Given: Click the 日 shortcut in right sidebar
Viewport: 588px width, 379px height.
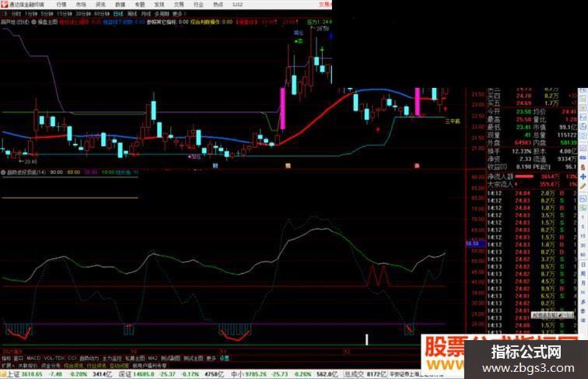Looking at the screenshot, I should [583, 264].
